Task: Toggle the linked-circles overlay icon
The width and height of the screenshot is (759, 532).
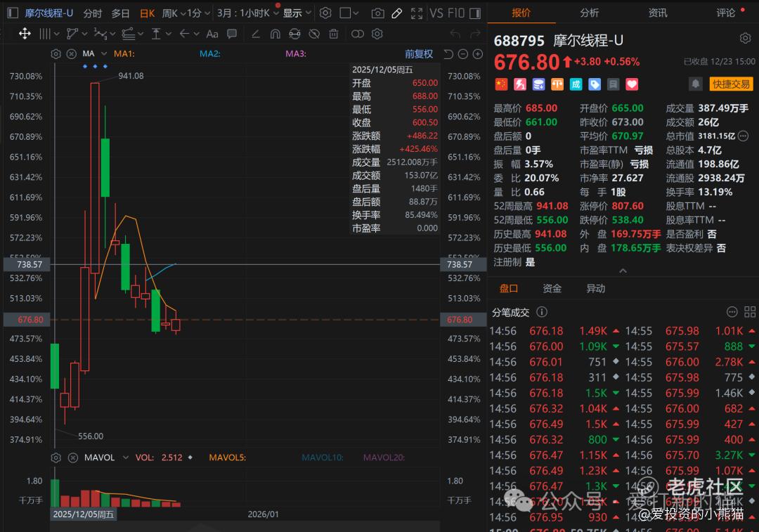Action: click(357, 34)
